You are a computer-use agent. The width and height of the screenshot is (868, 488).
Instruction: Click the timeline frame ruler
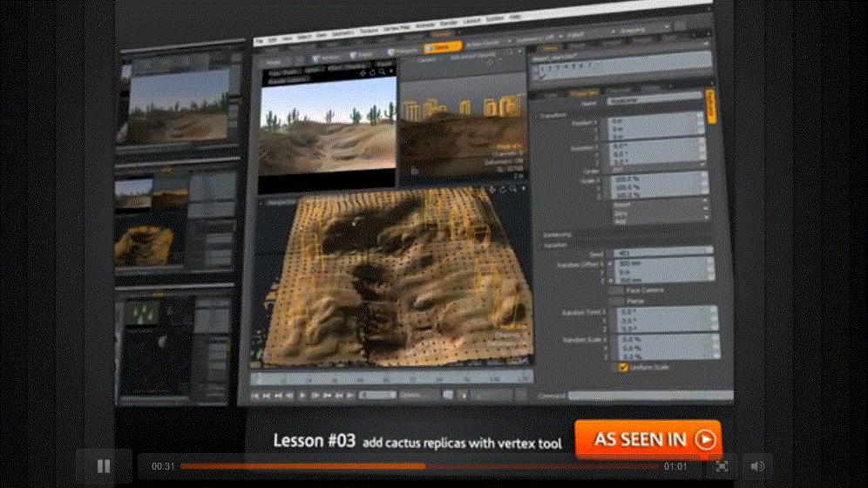(x=390, y=378)
